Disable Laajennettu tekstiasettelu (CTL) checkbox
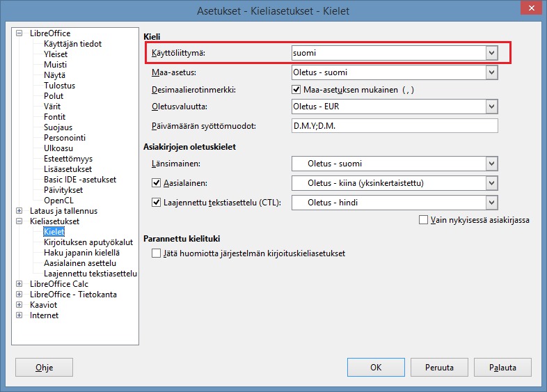547x392 pixels. click(x=157, y=203)
